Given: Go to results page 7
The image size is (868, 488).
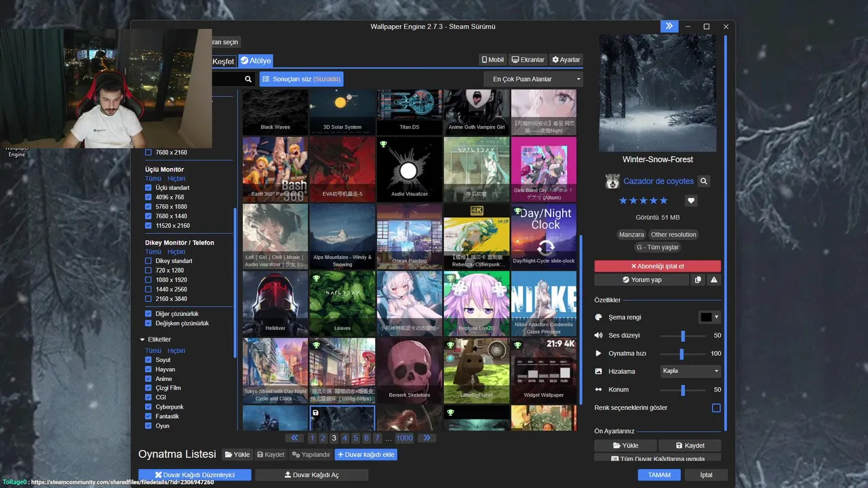Looking at the screenshot, I should point(377,438).
